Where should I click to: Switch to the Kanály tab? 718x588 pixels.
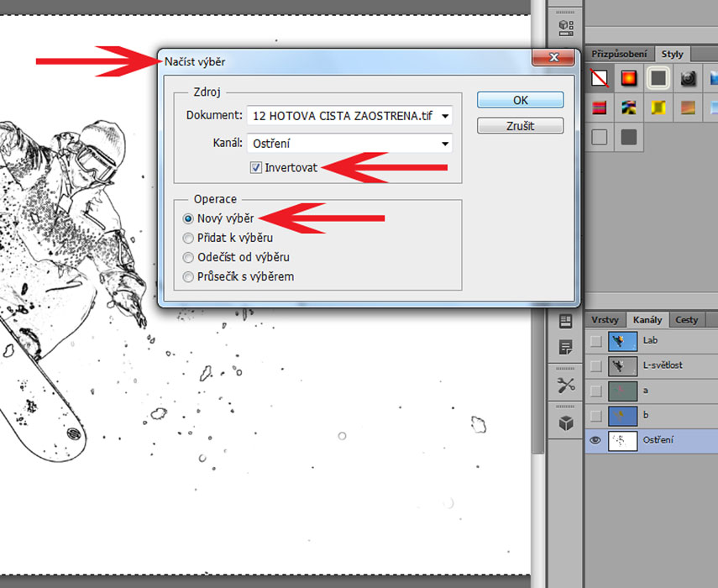[x=647, y=320]
